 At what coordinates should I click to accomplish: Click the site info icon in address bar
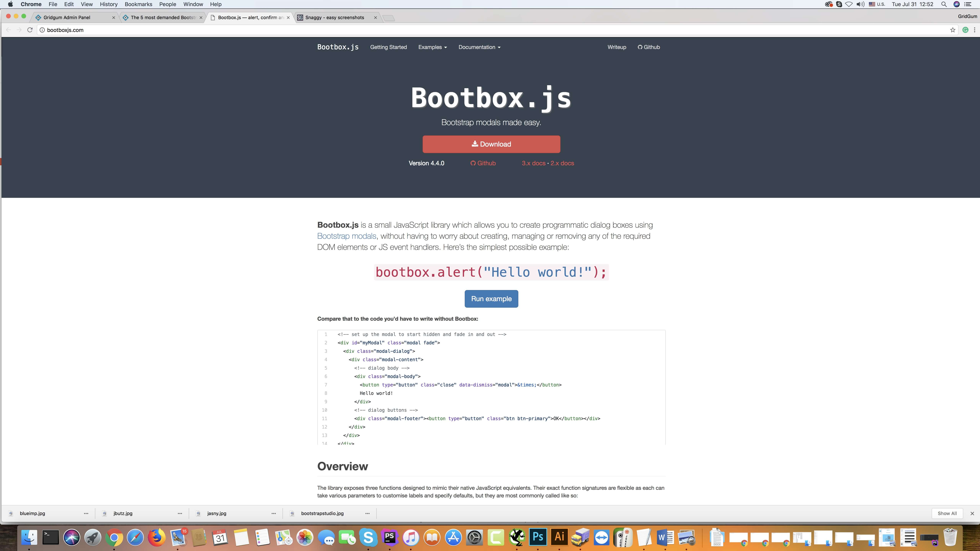pos(42,30)
